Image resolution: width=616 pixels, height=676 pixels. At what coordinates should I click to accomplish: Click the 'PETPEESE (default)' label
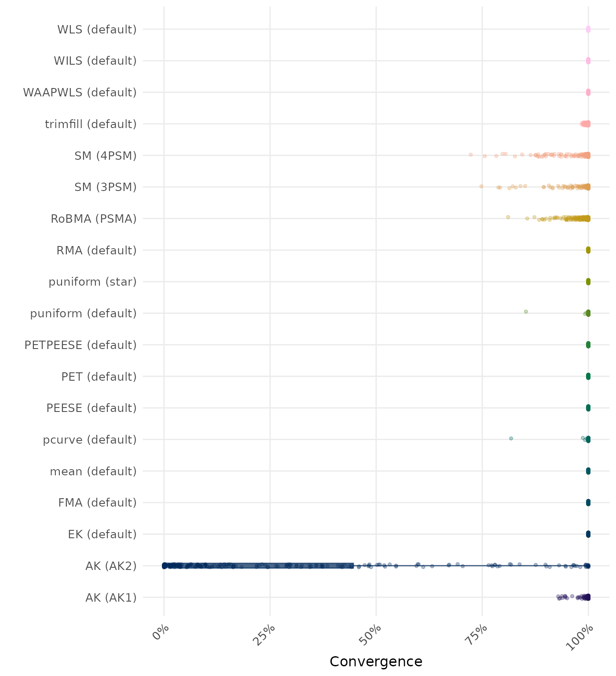click(x=81, y=345)
